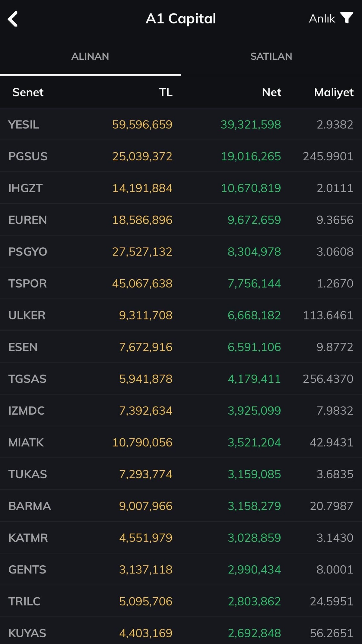Open the TGSAS stock entry
This screenshot has height=644, width=362.
(181, 379)
